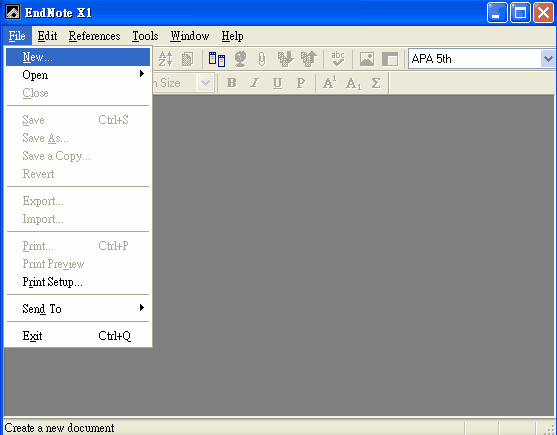The image size is (557, 435).
Task: Click the Save menu entry
Action: point(78,120)
